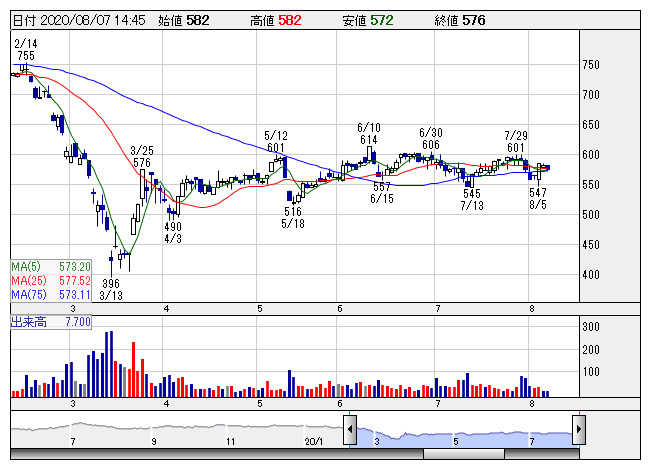This screenshot has width=652, height=469.
Task: Click the scrollbar track left of thumb
Action: [217, 454]
